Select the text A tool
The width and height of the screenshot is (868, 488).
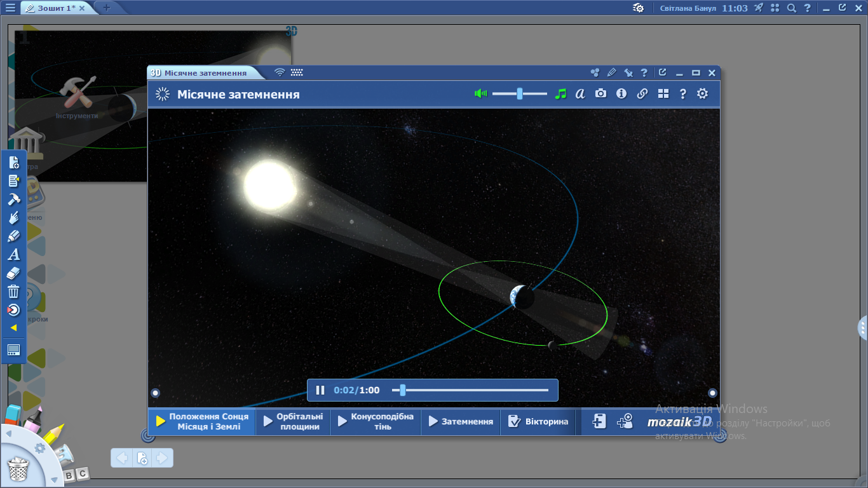[x=14, y=255]
